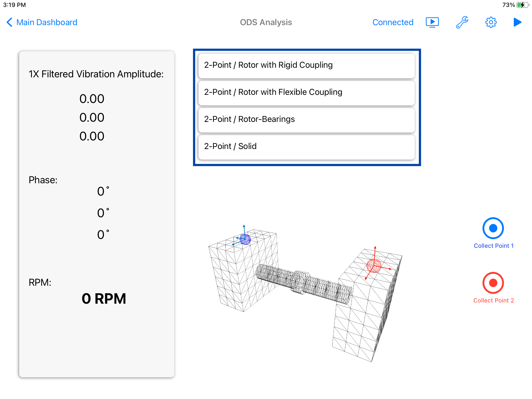
Task: Click the Collect Point 2 label
Action: (494, 300)
